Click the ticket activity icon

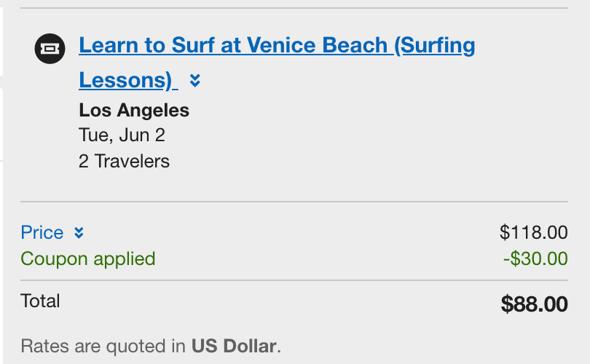(x=50, y=49)
